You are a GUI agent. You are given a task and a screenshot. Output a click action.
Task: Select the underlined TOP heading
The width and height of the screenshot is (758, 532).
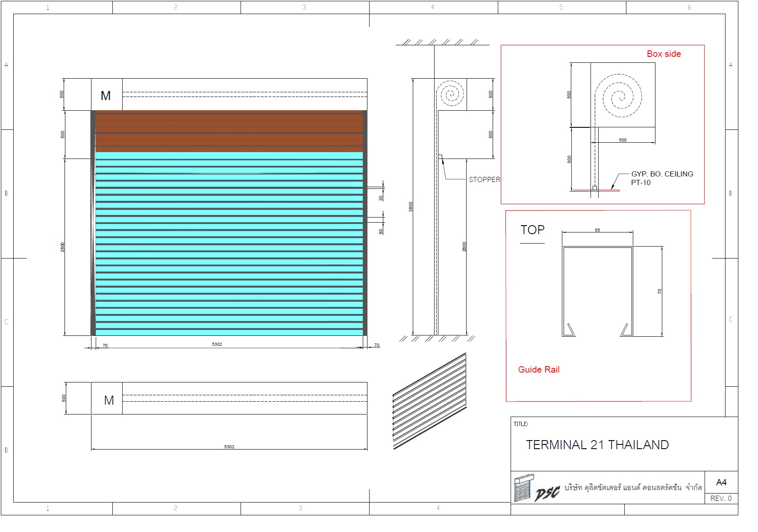[532, 230]
